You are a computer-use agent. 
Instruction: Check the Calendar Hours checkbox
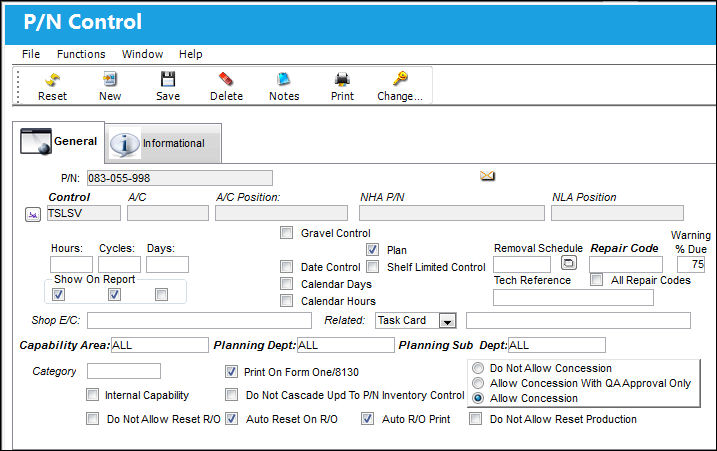tap(286, 301)
